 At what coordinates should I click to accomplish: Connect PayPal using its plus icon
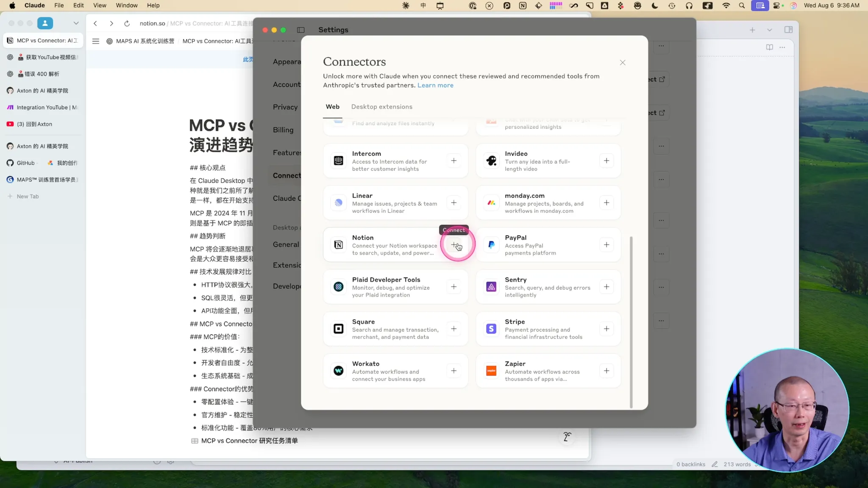(x=606, y=245)
